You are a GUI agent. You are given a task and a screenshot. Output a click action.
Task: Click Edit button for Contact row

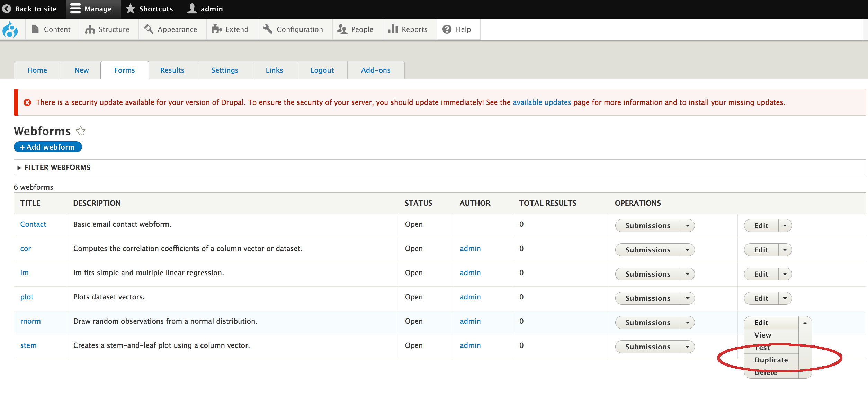(x=761, y=225)
